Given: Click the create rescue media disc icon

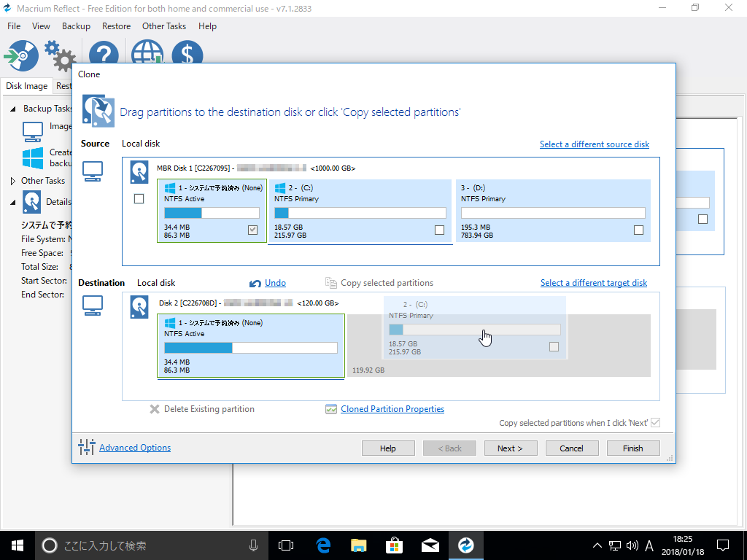Looking at the screenshot, I should (21, 55).
